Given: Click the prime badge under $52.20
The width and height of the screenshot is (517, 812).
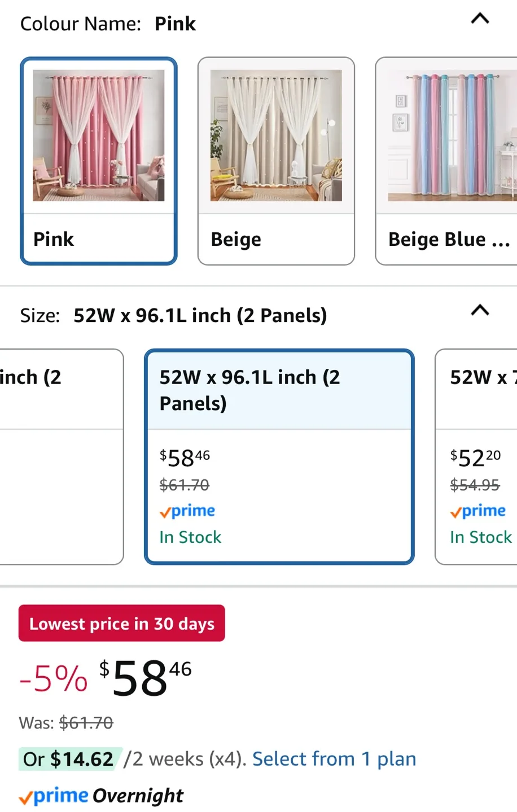Looking at the screenshot, I should (477, 511).
